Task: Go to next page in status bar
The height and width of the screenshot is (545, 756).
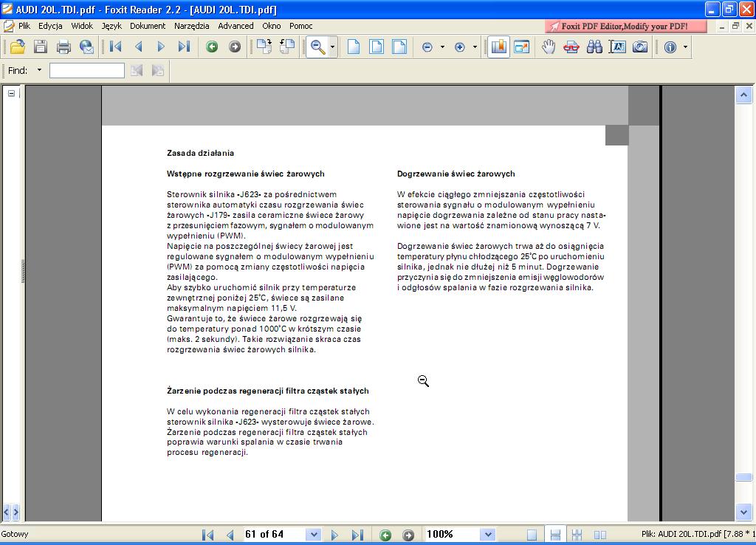Action: (334, 535)
